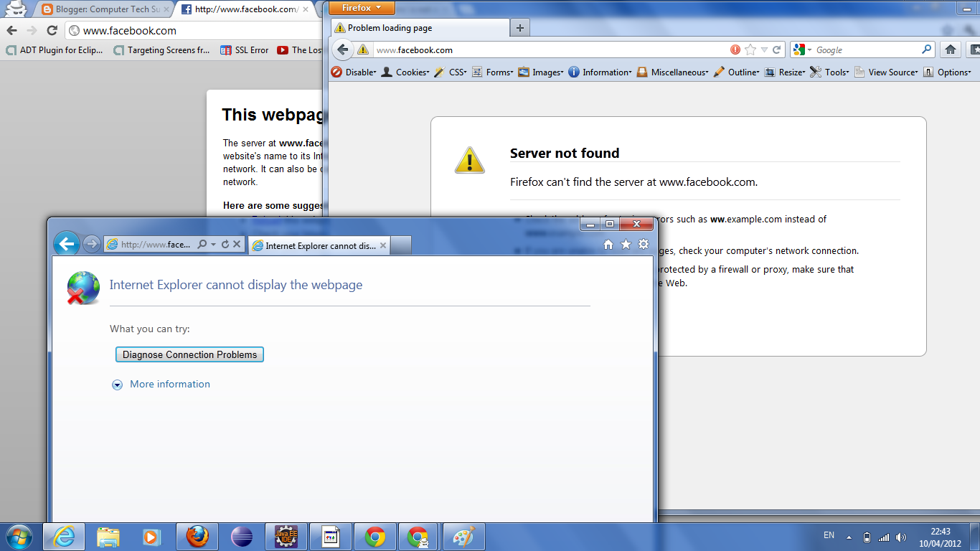Show hidden tray icons arrow
This screenshot has width=980, height=551.
[x=849, y=537]
